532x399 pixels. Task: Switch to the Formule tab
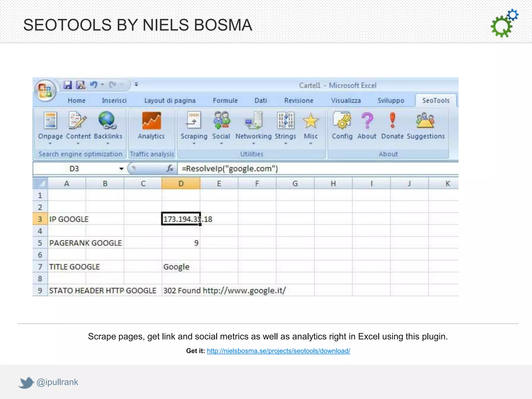225,101
